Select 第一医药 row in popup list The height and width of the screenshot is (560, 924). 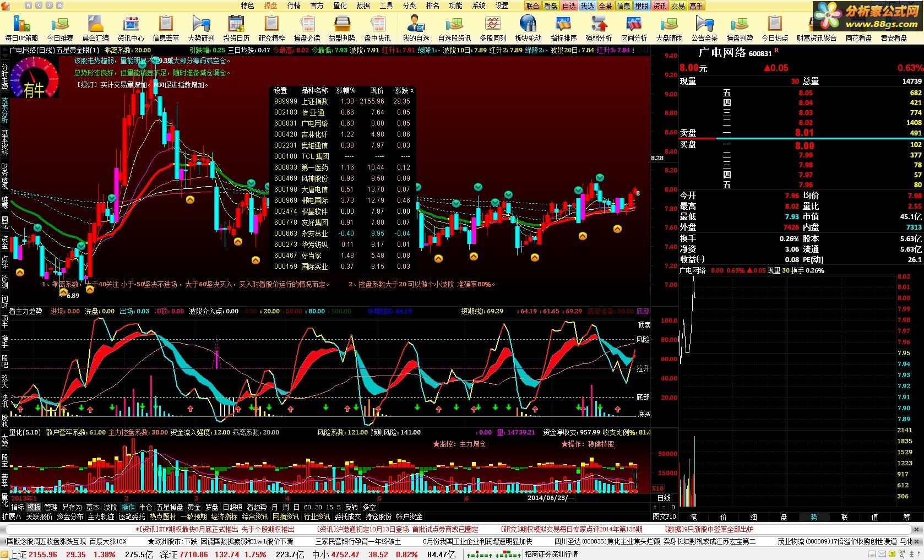(x=342, y=167)
